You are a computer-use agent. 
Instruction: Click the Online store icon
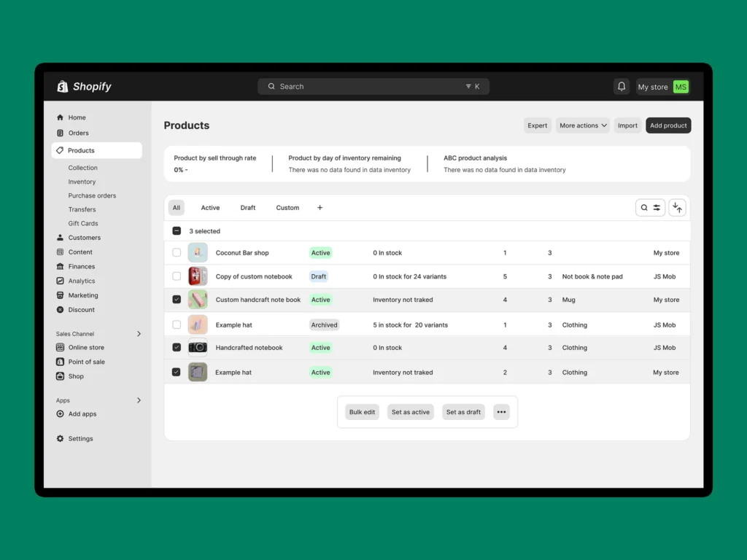coord(60,347)
